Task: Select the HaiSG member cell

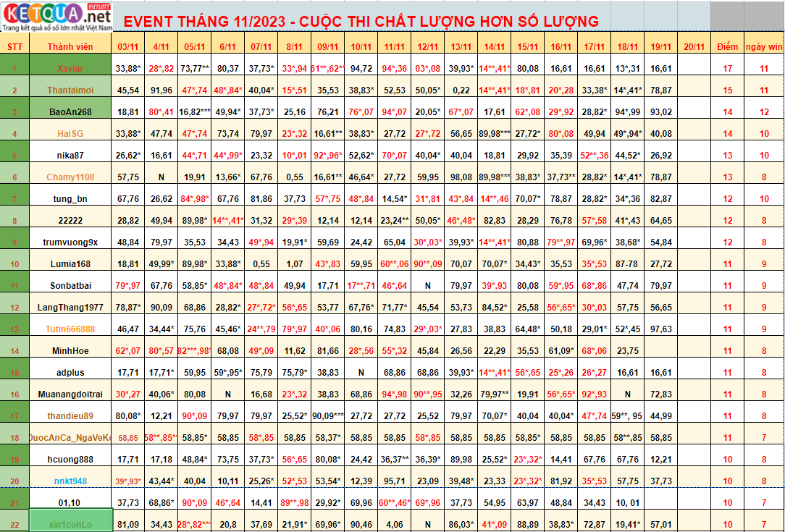Action: click(x=70, y=134)
